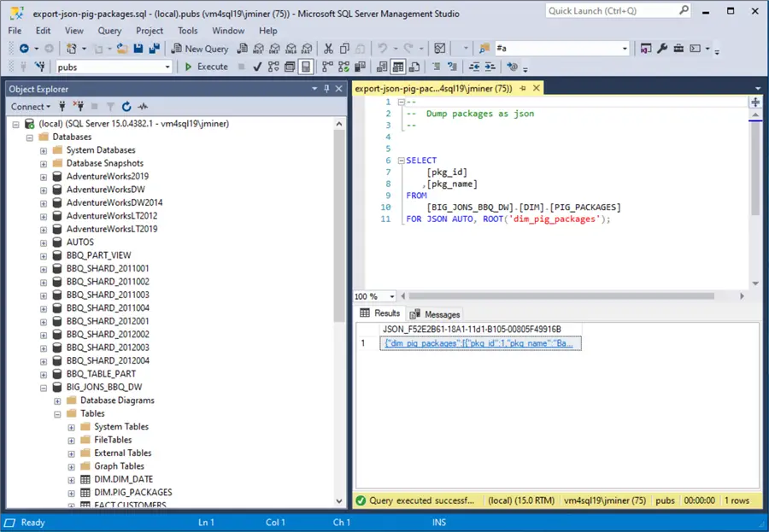The height and width of the screenshot is (532, 769).
Task: Select the AUTOS database
Action: [80, 242]
